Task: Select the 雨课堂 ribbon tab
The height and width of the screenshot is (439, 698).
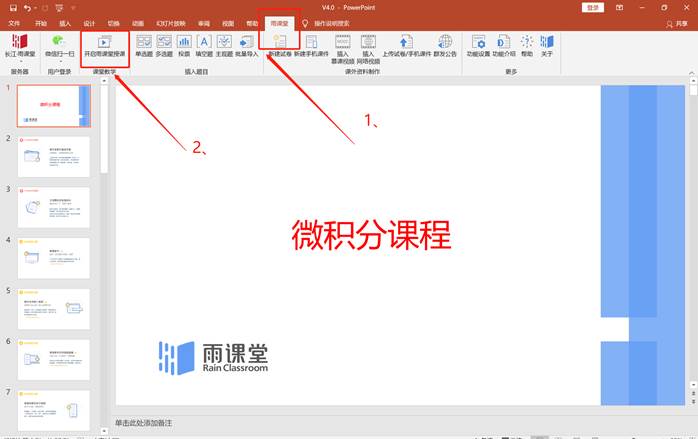Action: coord(280,24)
